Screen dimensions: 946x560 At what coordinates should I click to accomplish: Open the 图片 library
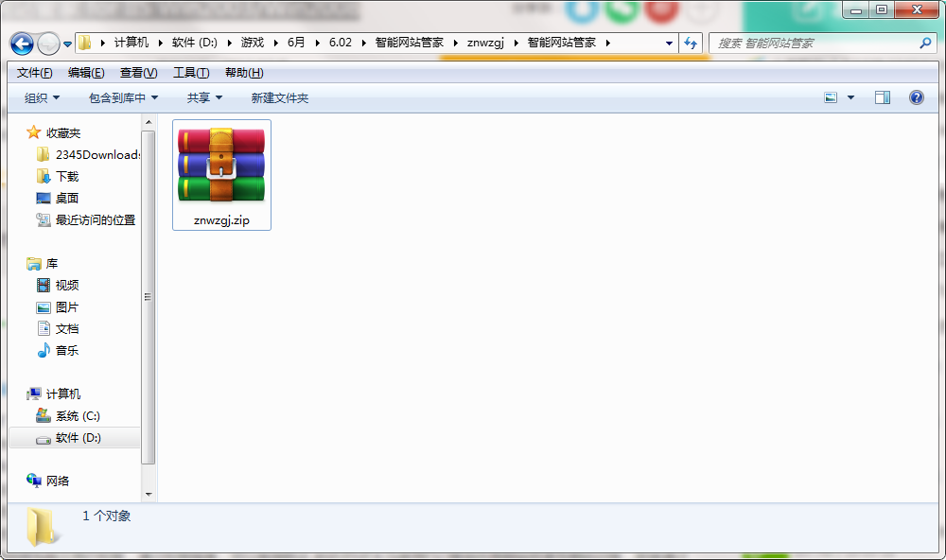[x=67, y=307]
